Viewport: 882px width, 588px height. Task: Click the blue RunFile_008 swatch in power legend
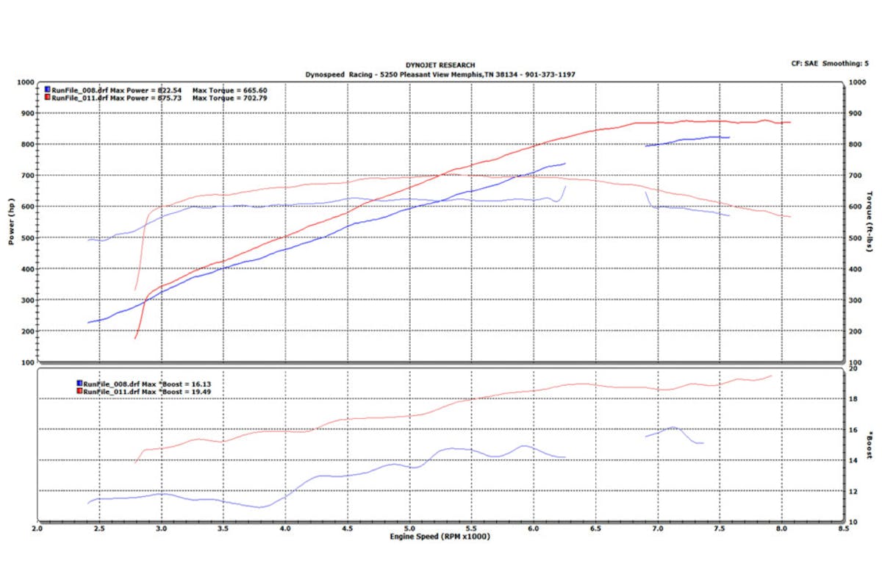47,90
